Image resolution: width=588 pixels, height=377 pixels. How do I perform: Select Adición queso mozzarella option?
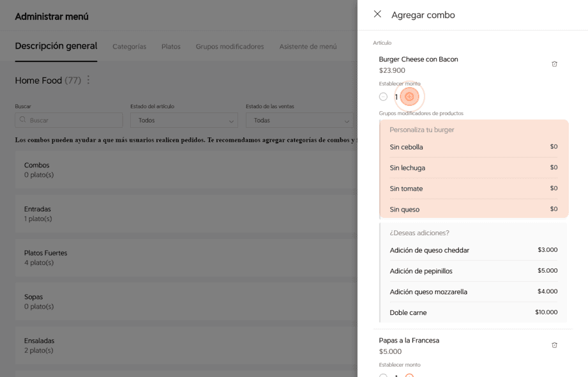474,292
